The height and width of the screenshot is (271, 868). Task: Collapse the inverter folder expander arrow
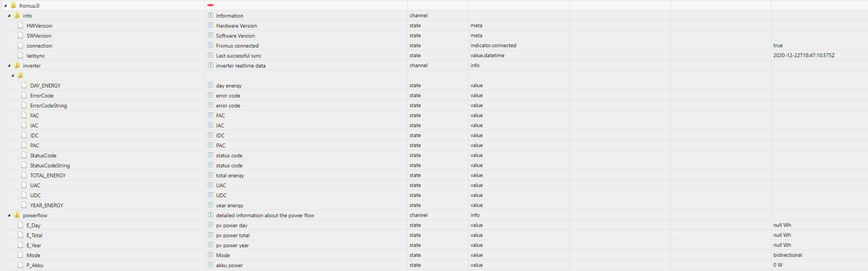click(9, 65)
